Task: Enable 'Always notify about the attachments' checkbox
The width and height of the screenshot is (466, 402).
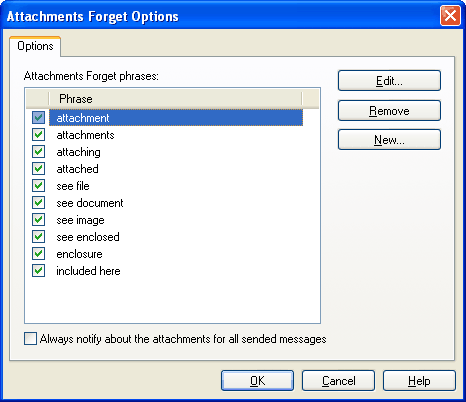Action: (x=30, y=339)
